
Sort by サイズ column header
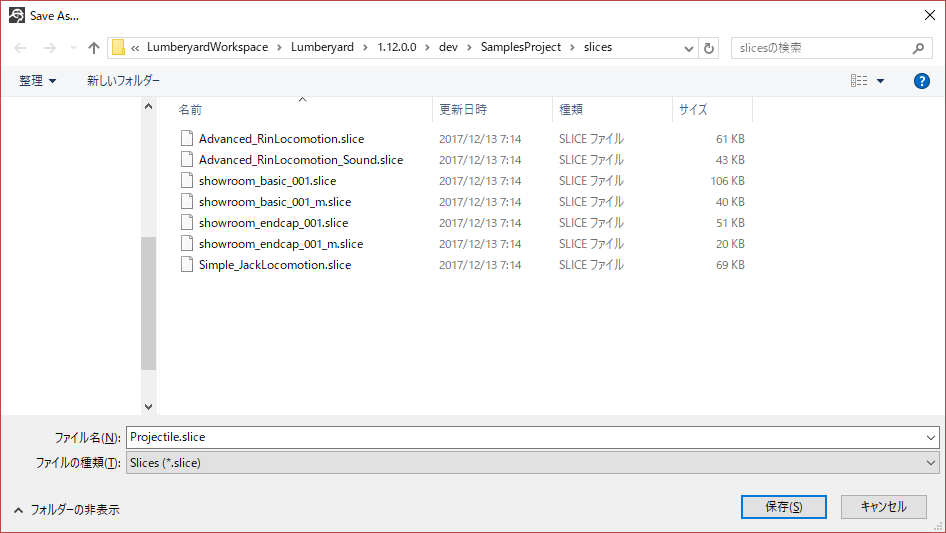[x=693, y=110]
